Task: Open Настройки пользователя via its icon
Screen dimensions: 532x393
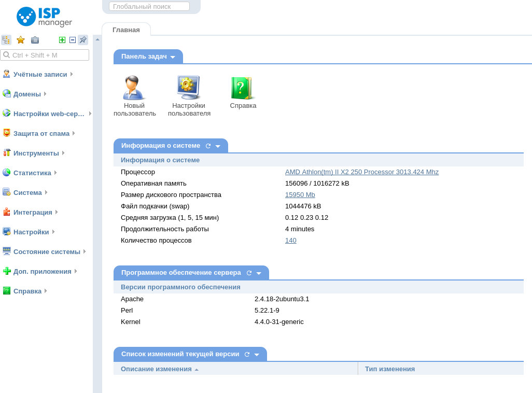Action: click(x=188, y=88)
